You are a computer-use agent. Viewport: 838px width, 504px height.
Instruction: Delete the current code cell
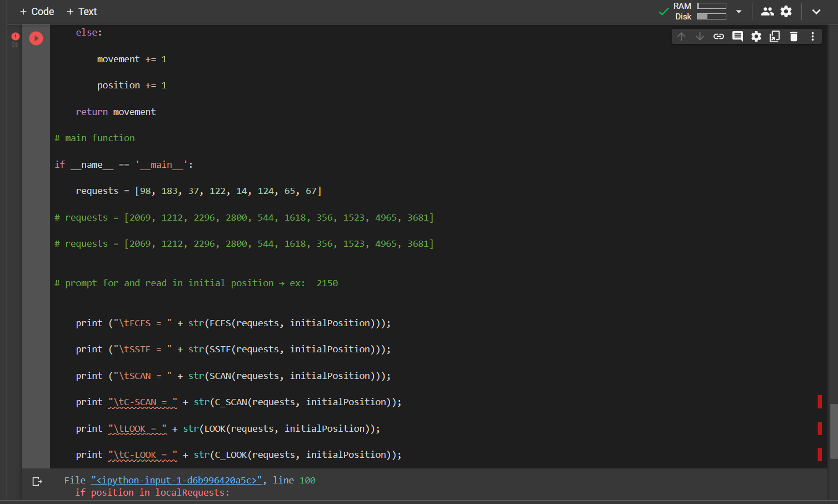tap(794, 36)
